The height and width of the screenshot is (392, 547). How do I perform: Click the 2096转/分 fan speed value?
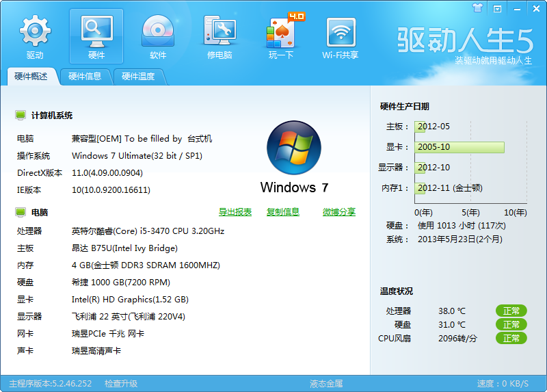(457, 338)
